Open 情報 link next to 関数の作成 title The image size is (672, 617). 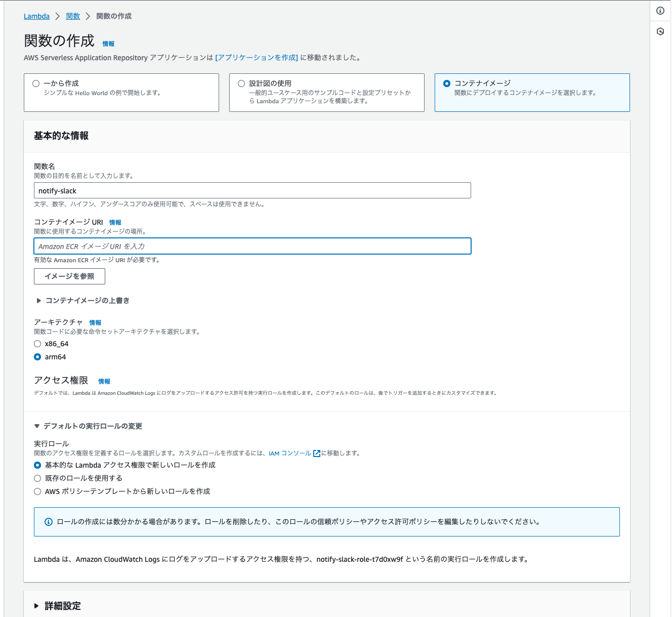[x=108, y=44]
